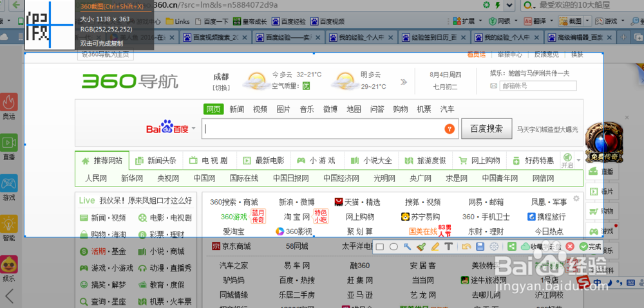The width and height of the screenshot is (644, 308).
Task: Select the 音乐 search category tab
Action: tap(307, 109)
